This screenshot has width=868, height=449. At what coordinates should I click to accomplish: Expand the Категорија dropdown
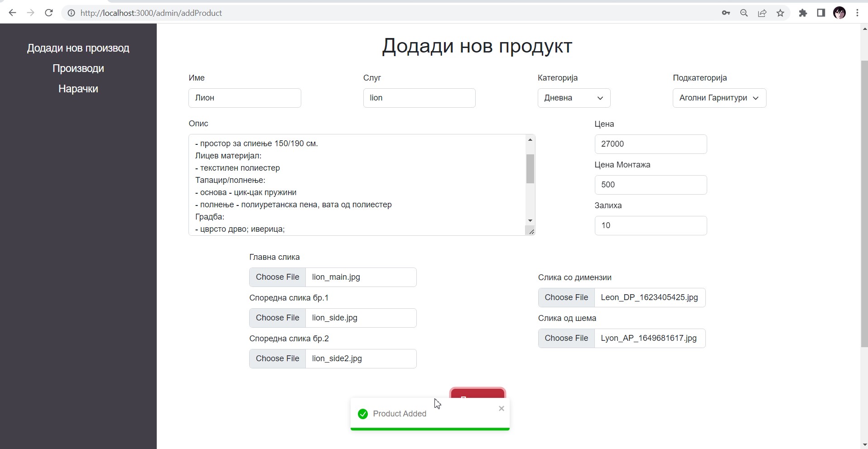[x=574, y=98]
